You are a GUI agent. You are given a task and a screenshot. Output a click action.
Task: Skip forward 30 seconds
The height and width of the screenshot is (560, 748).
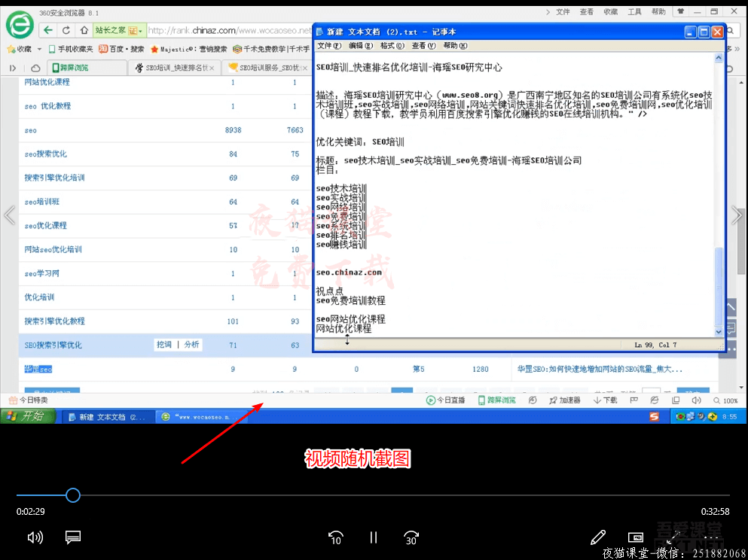[x=411, y=537]
